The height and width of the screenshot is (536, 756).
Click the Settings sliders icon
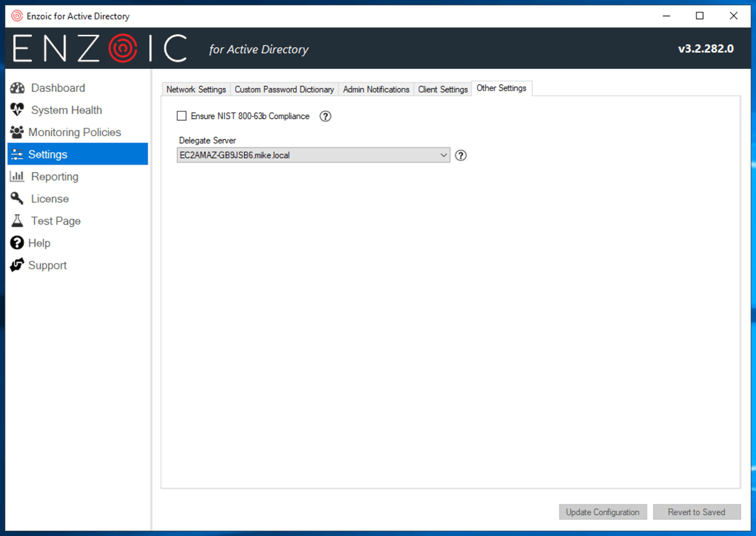17,154
